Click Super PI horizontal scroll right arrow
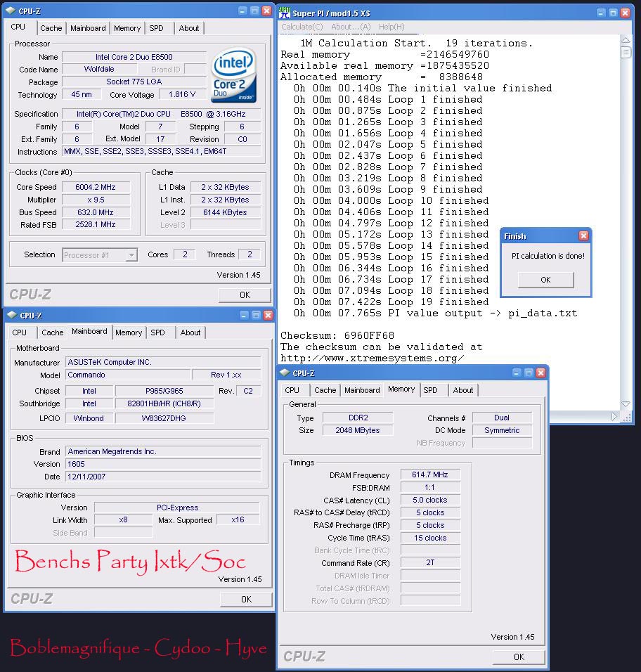The height and width of the screenshot is (672, 641). click(x=614, y=417)
